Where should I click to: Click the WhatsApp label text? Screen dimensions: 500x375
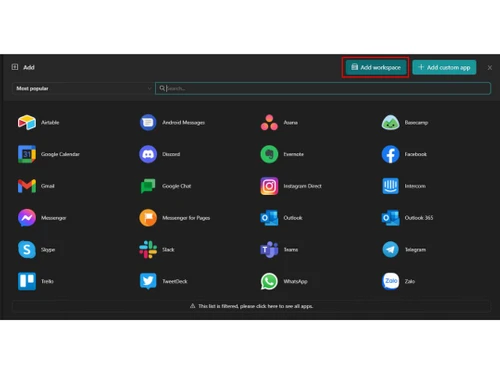click(295, 281)
